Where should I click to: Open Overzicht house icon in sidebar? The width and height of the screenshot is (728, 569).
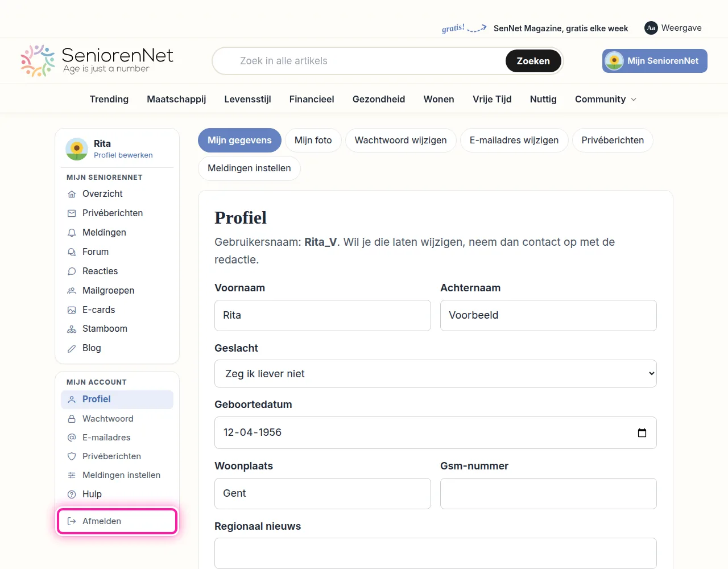click(72, 194)
